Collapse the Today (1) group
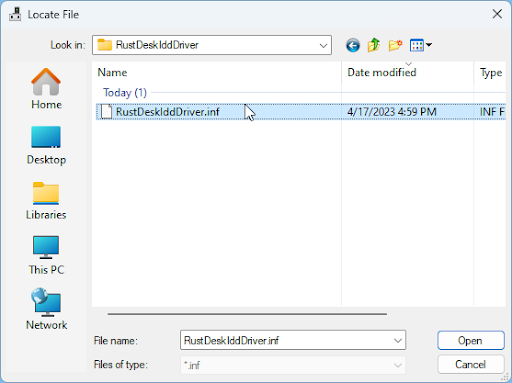The width and height of the screenshot is (512, 383). coord(125,92)
